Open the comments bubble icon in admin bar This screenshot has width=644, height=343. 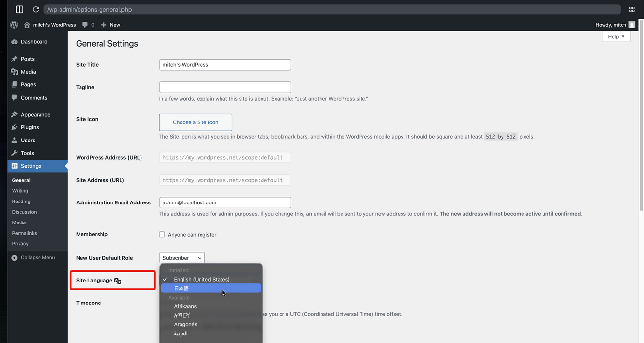coord(85,25)
